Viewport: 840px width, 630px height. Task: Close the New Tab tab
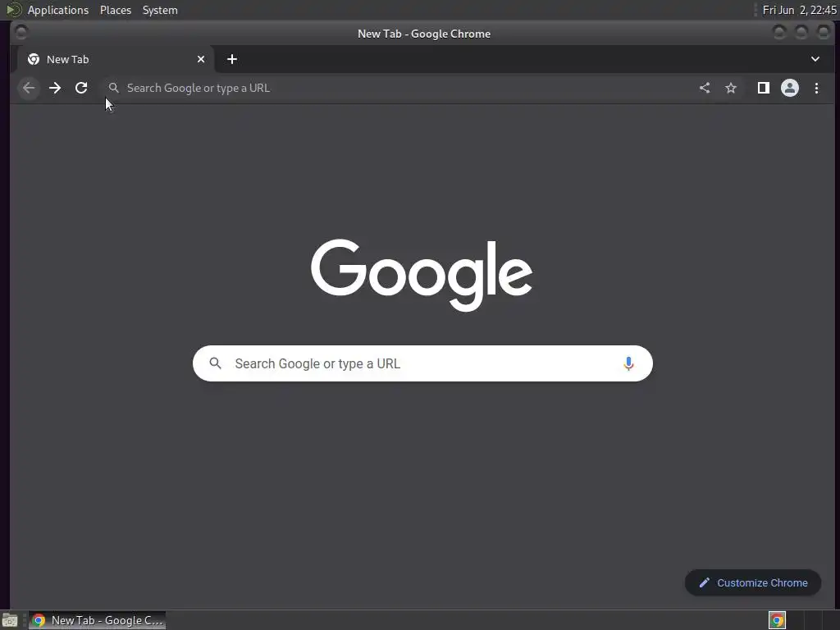(x=201, y=59)
